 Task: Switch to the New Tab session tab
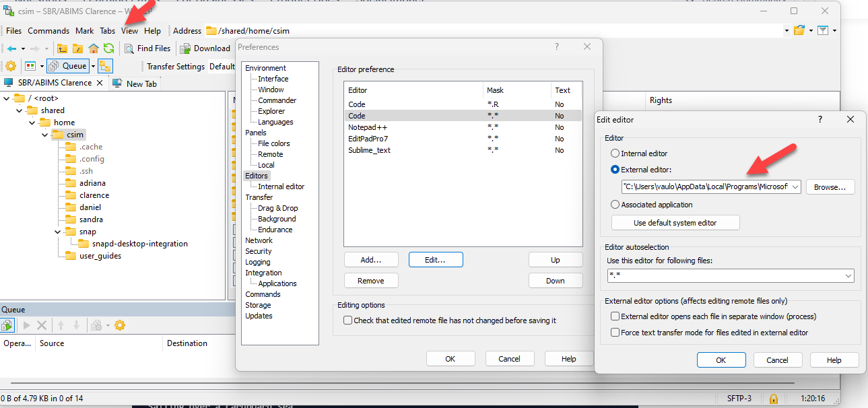click(x=141, y=83)
